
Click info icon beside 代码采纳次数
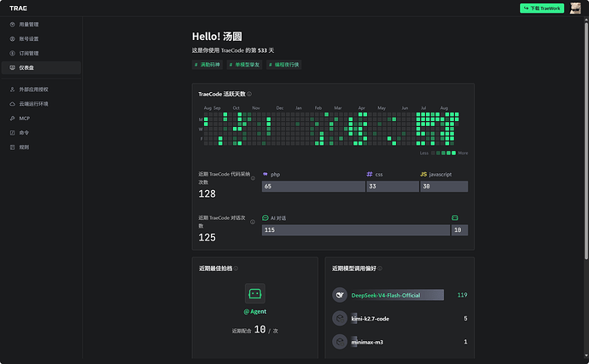click(253, 178)
